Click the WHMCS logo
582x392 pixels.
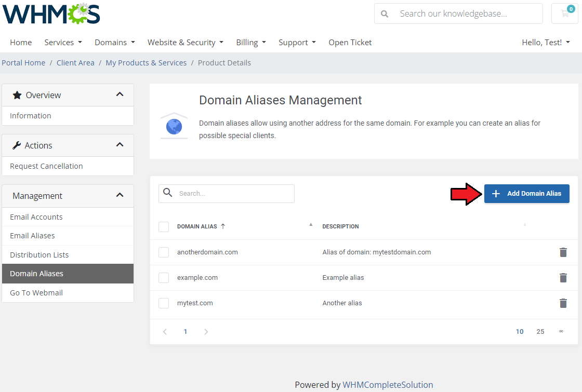pos(51,13)
